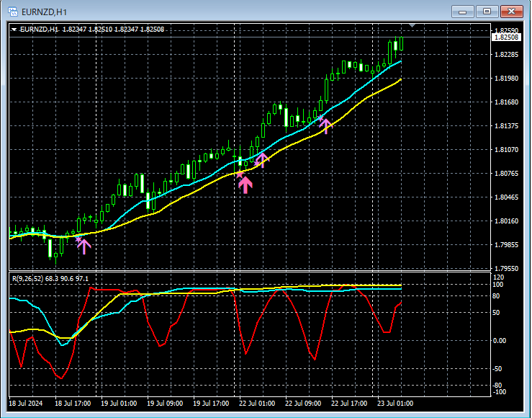This screenshot has height=418, width=532.
Task: Click the 23 Jul 01:00 time label
Action: [x=395, y=404]
